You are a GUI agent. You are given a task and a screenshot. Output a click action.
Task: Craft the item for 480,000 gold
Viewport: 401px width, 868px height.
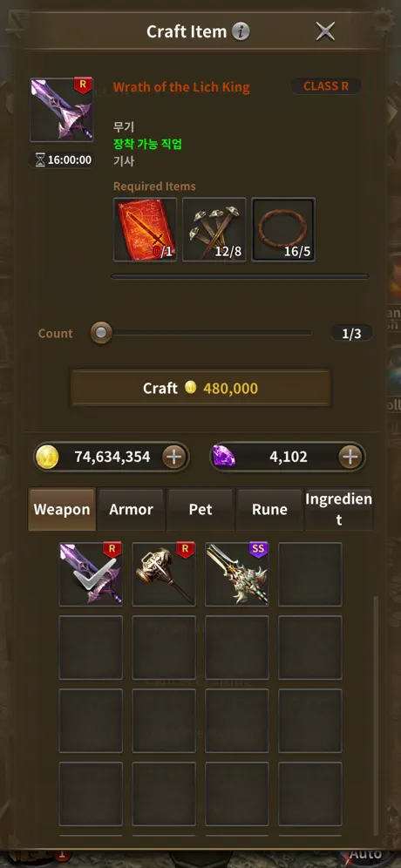200,388
